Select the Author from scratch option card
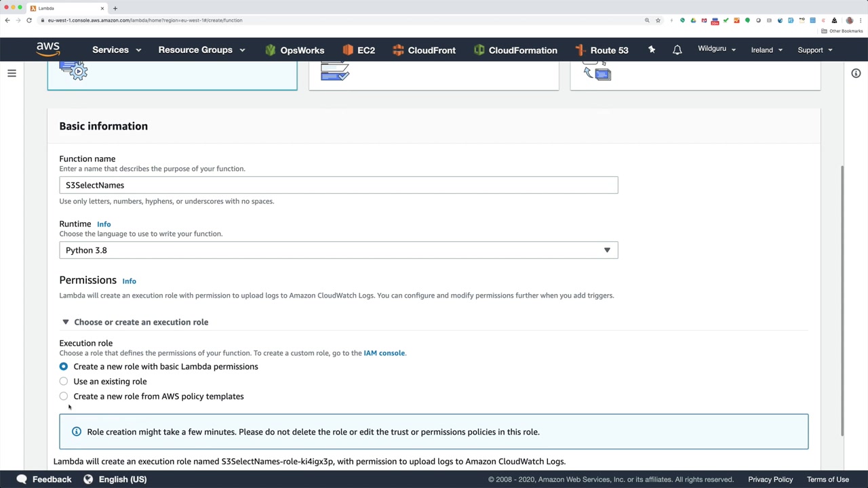The width and height of the screenshot is (868, 488). click(x=172, y=76)
